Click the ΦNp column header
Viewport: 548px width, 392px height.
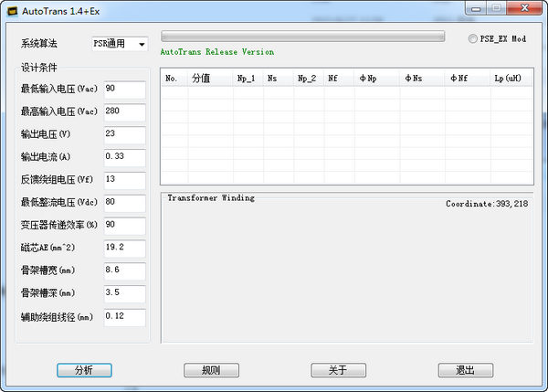377,78
